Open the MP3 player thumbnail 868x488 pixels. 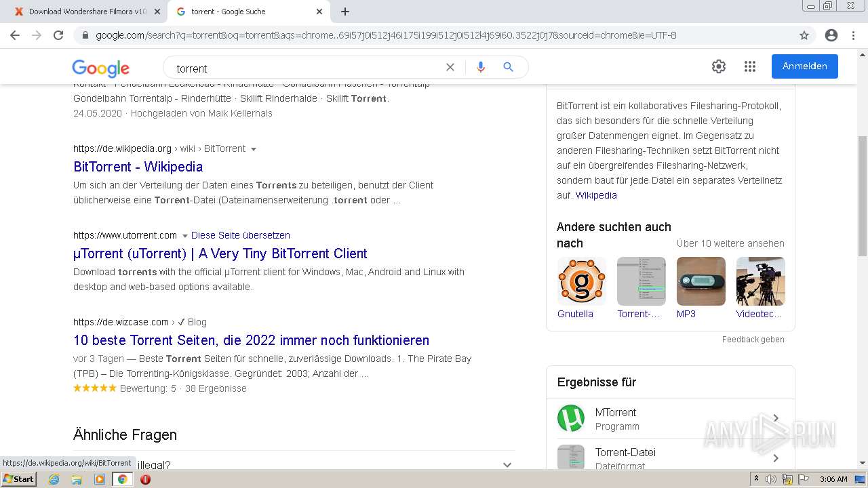tap(701, 281)
